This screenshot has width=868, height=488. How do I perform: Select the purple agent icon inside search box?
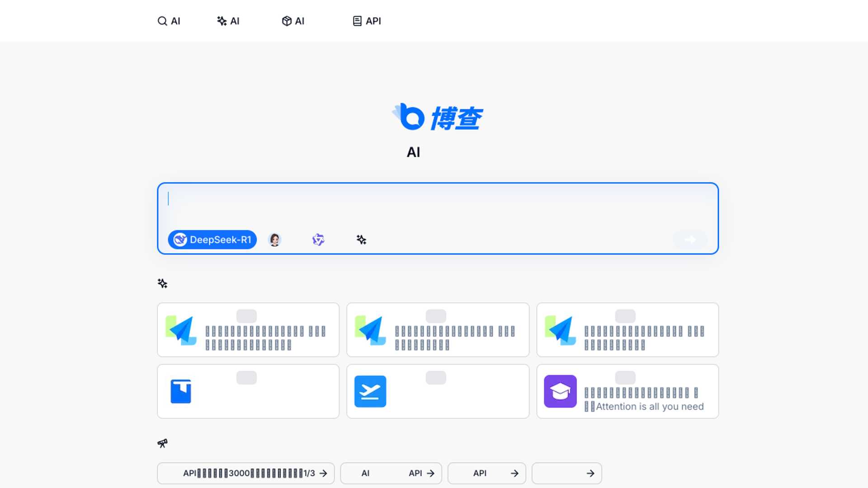coord(318,239)
